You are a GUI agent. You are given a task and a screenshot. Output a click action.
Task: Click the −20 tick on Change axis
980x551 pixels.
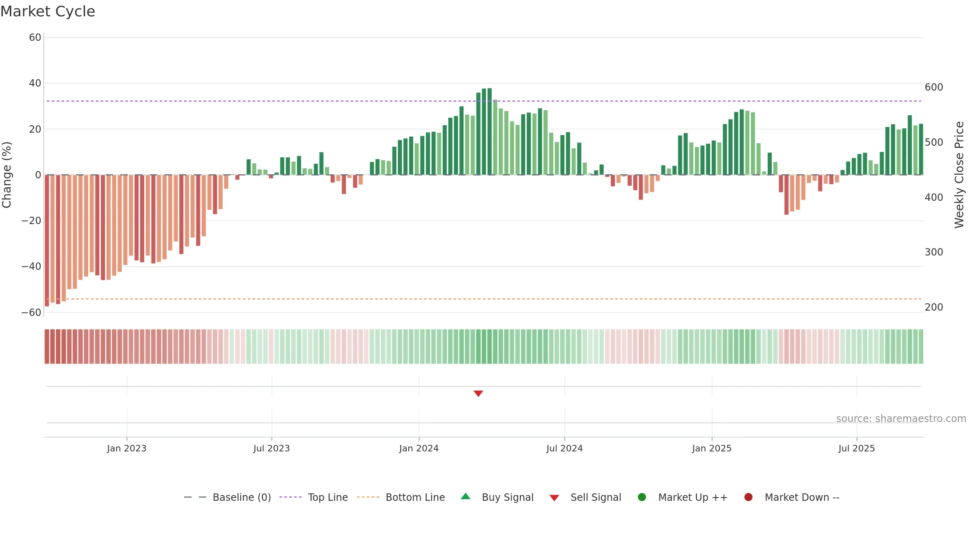31,221
